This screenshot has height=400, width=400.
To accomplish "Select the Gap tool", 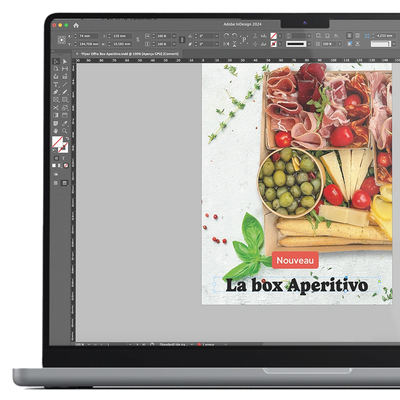I will 65,69.
